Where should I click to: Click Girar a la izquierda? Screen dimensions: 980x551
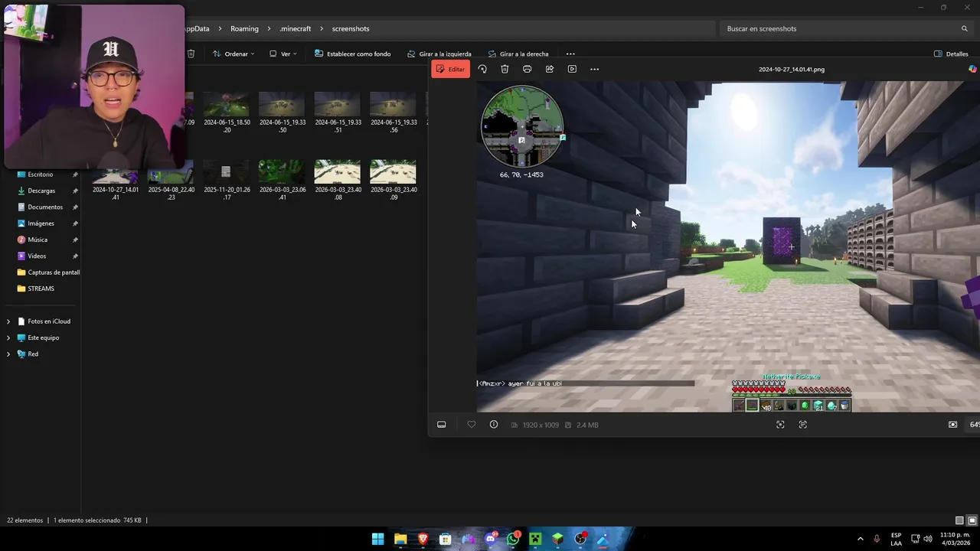[439, 54]
